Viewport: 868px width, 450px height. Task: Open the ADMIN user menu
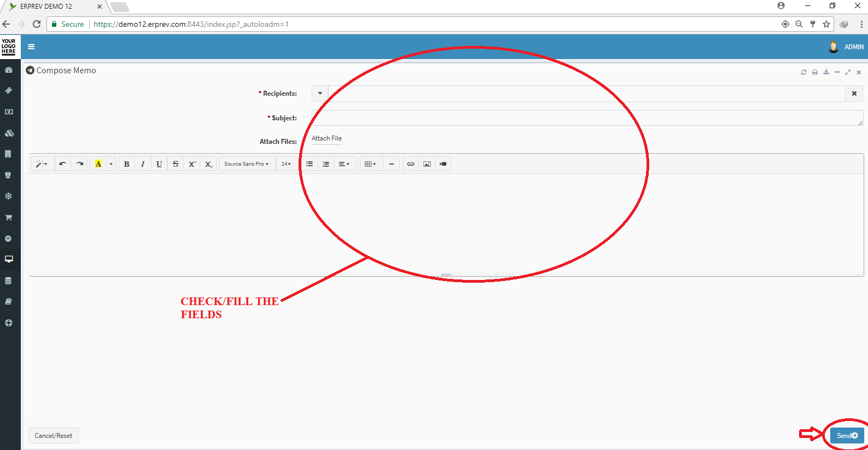point(846,47)
